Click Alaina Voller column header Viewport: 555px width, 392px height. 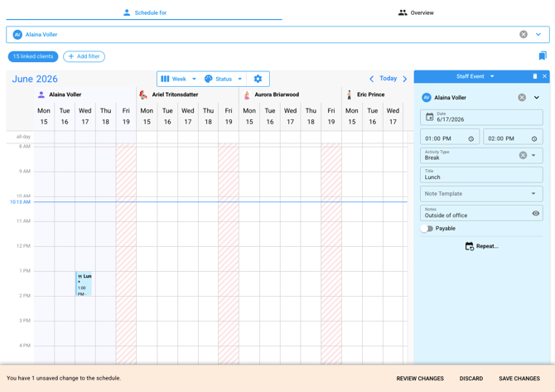pos(65,94)
